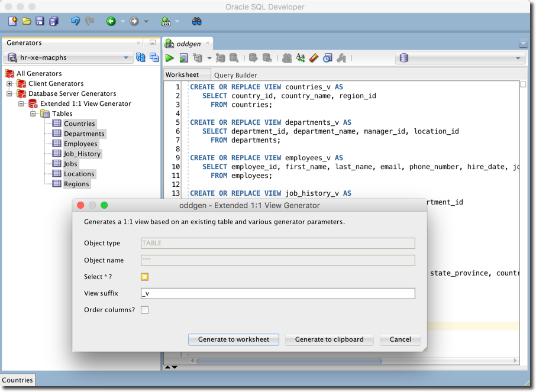
Task: Open the forward navigation history dropdown
Action: pos(146,21)
